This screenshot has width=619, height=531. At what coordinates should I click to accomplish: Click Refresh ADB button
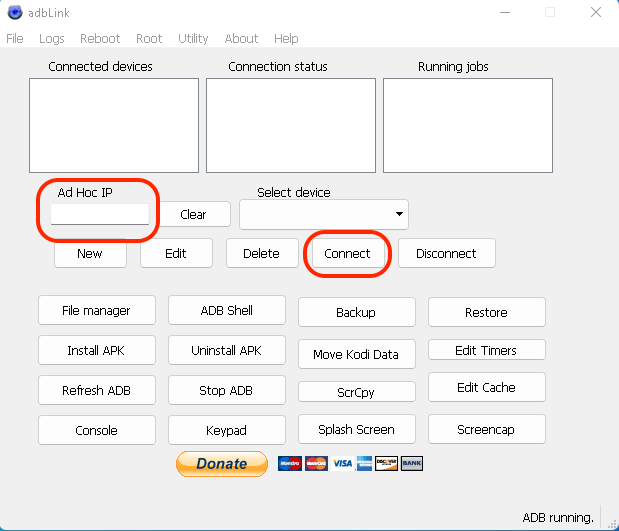[96, 390]
